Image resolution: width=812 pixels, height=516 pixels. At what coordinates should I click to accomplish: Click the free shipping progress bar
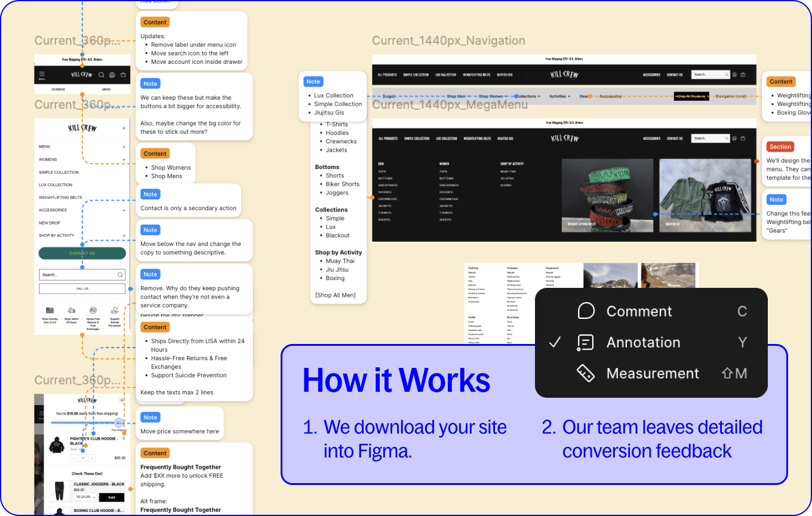coord(84,423)
